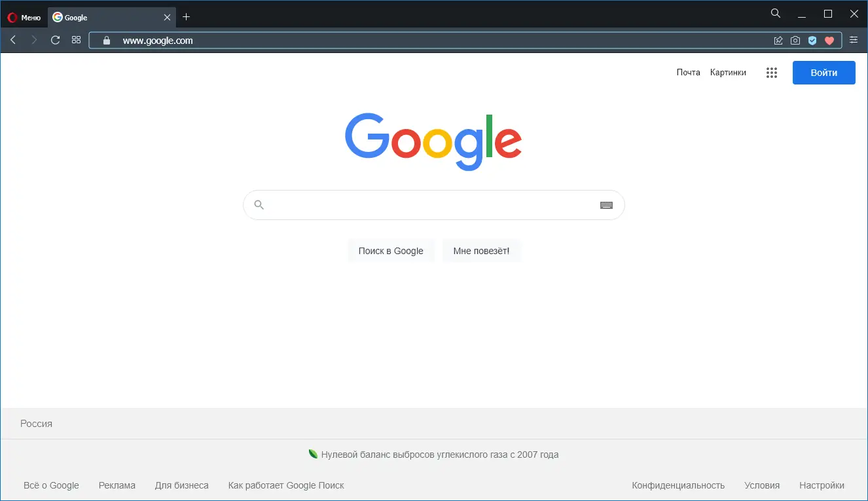Click the Россия region text
The image size is (868, 501).
(x=36, y=424)
